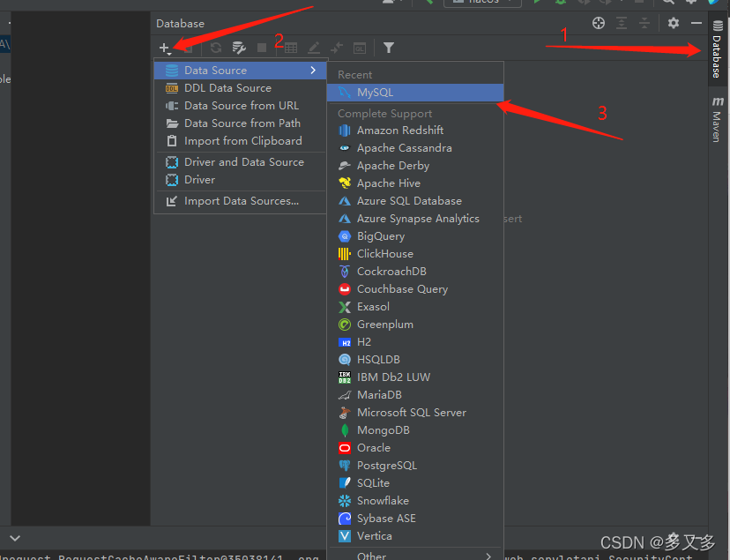The height and width of the screenshot is (560, 730).
Task: Click the green Run button in top toolbar
Action: [537, 2]
